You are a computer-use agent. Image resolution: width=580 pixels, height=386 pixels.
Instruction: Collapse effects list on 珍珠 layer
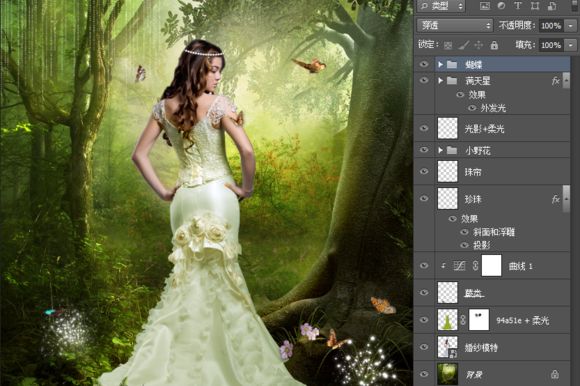pyautogui.click(x=566, y=199)
